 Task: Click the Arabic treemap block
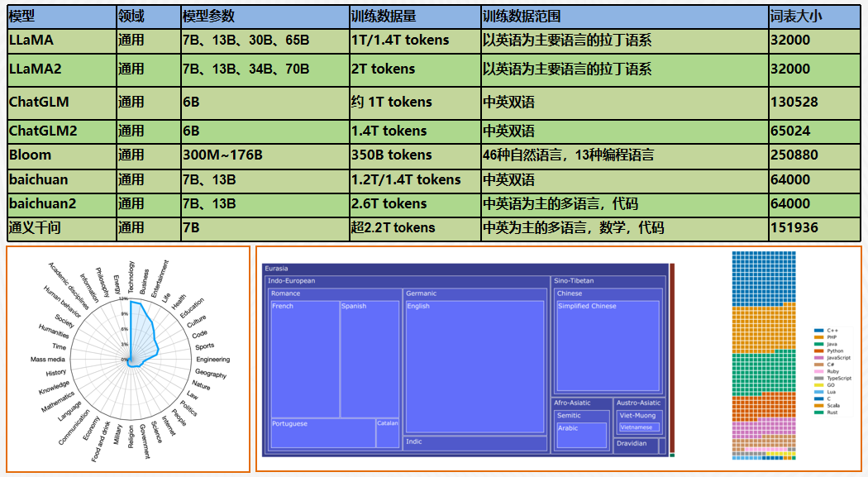(x=581, y=435)
